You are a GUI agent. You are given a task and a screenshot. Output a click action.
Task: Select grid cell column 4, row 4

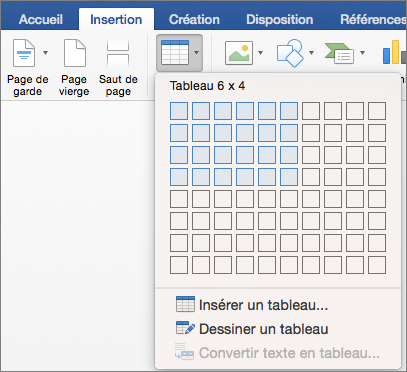click(245, 177)
